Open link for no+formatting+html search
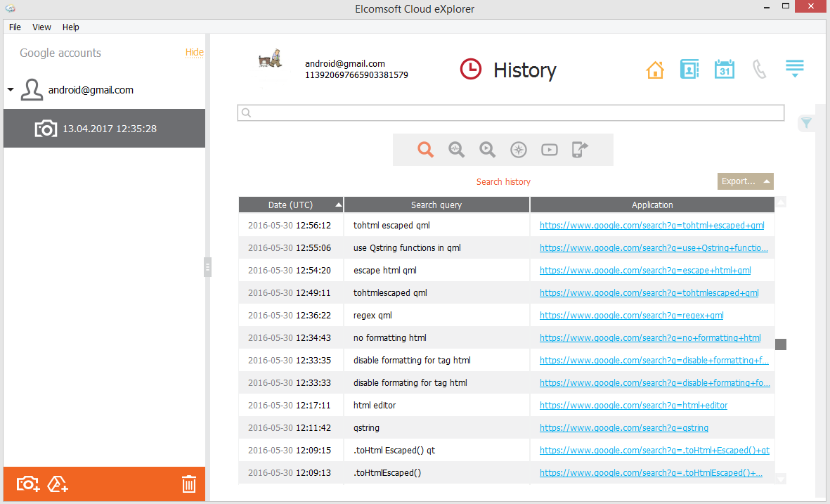 pyautogui.click(x=650, y=338)
